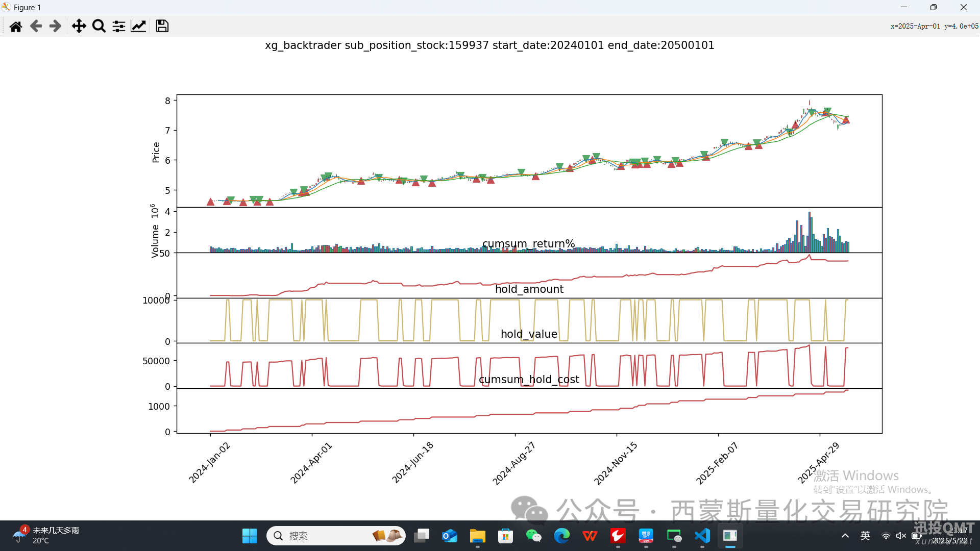980x551 pixels.
Task: Open Microsoft Store from the taskbar
Action: 506,536
